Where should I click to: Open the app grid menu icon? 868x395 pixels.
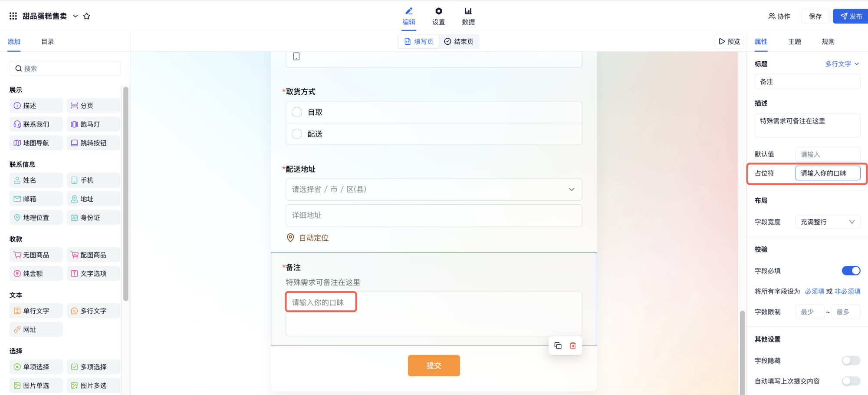pos(13,16)
